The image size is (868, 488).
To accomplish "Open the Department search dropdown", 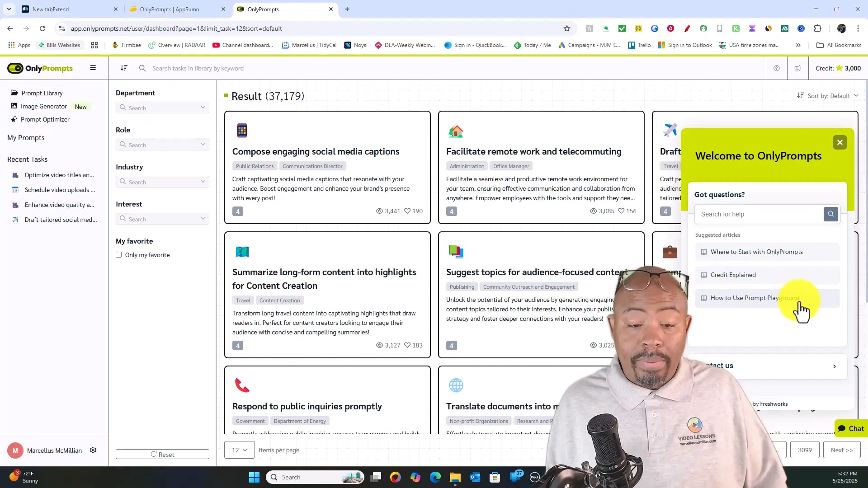I will click(162, 108).
